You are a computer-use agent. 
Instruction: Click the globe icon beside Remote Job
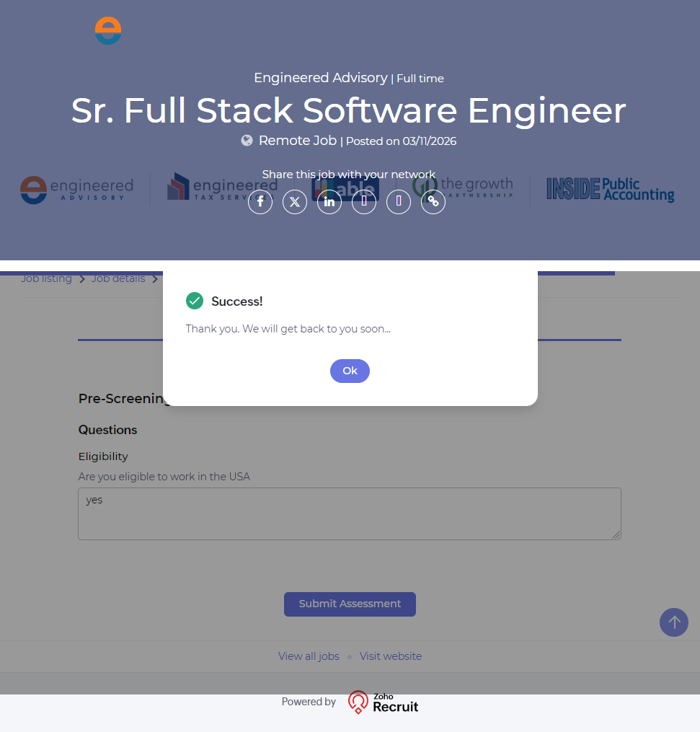click(247, 141)
